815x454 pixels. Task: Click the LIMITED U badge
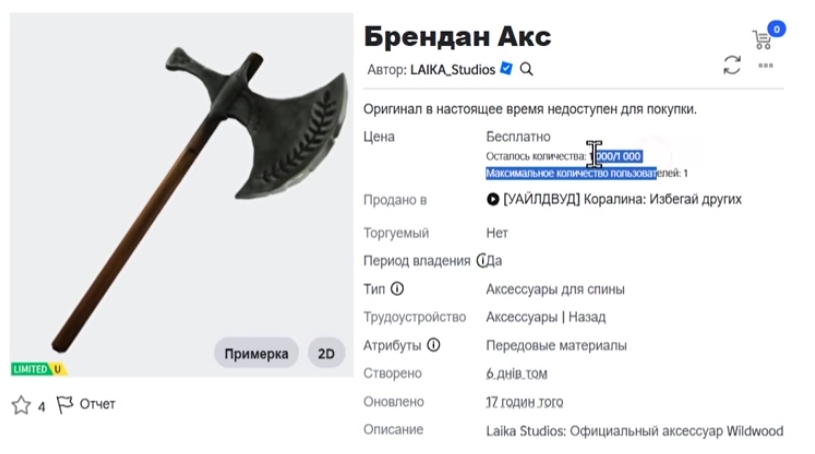click(x=38, y=369)
